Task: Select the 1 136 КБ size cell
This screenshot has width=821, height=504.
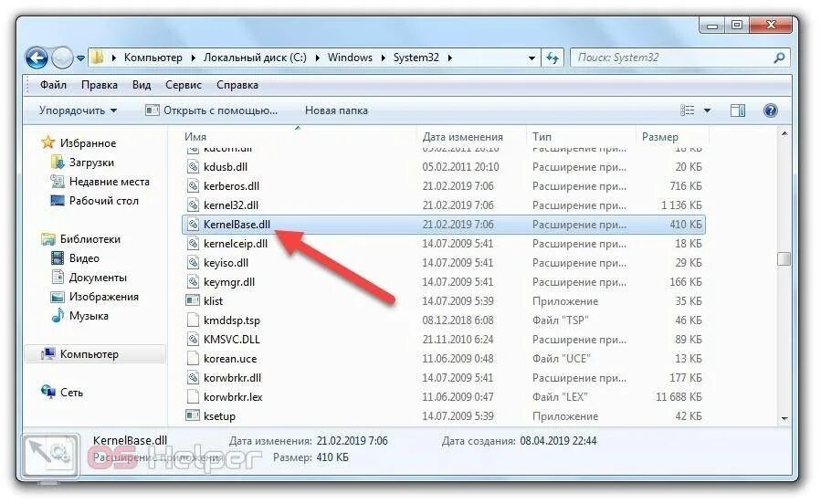Action: 681,205
